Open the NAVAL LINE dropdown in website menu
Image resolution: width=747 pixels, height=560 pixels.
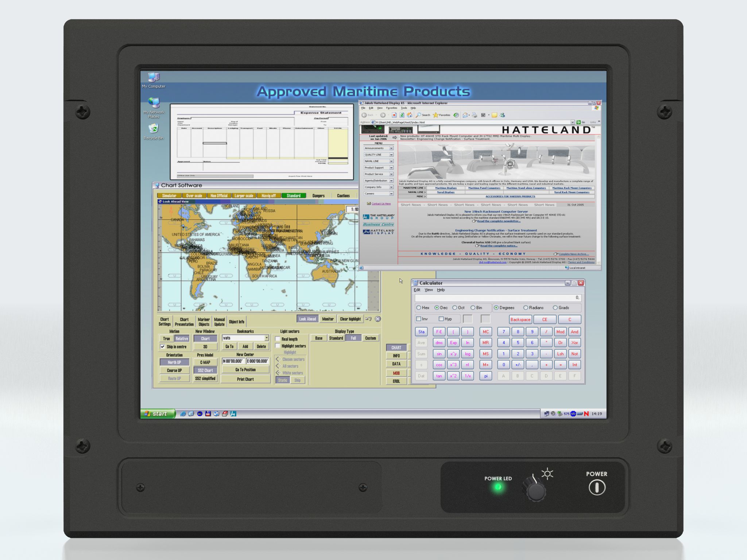391,161
